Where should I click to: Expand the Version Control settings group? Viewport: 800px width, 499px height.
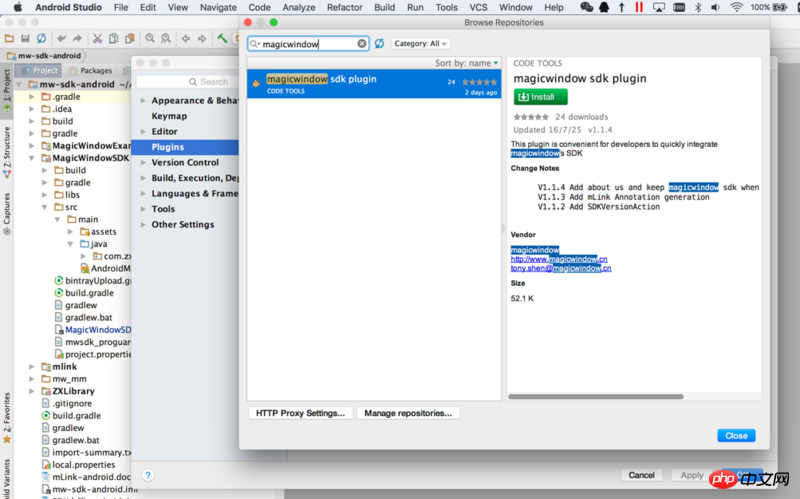click(143, 162)
